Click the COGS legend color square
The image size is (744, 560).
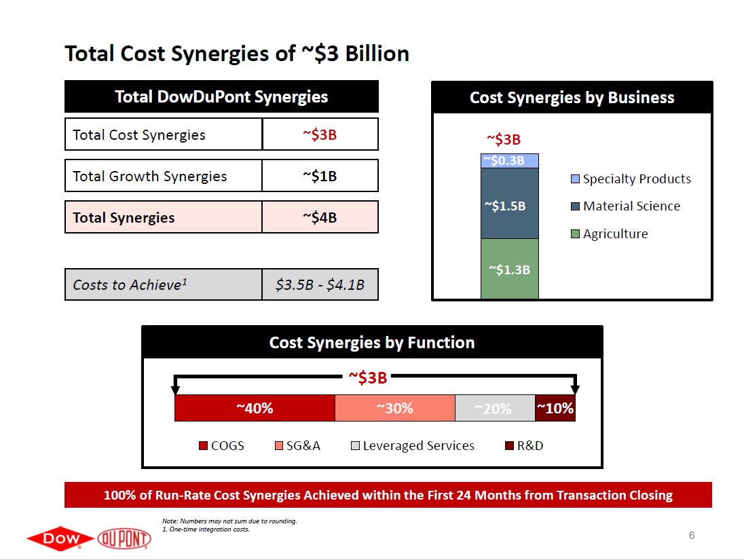click(204, 446)
